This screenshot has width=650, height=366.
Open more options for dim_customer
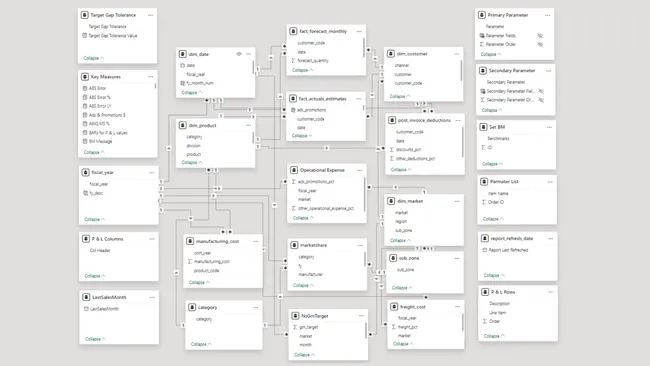coord(456,54)
